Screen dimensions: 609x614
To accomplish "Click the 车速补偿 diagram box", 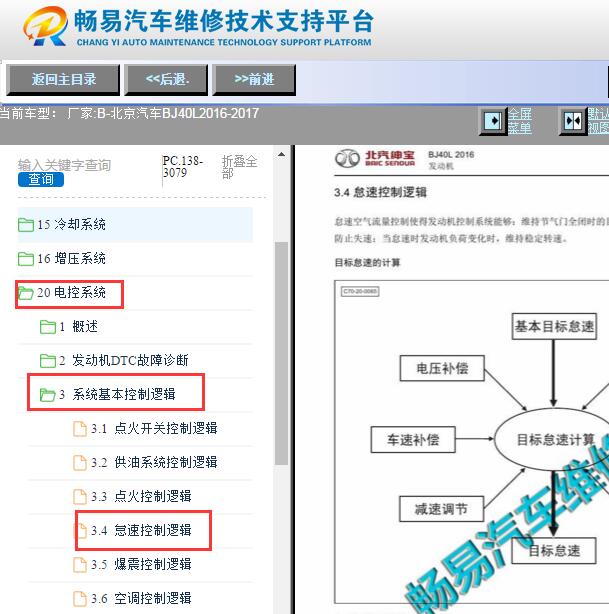I will [x=413, y=440].
